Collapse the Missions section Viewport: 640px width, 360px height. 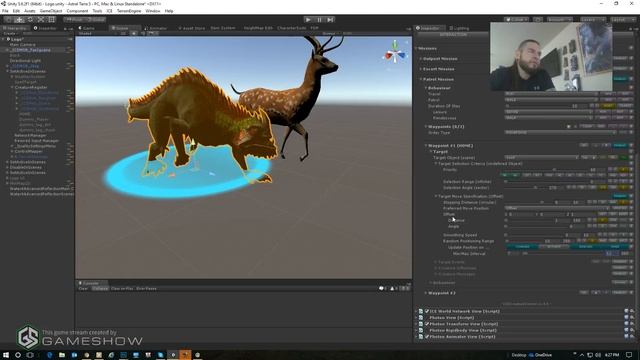pyautogui.click(x=416, y=48)
